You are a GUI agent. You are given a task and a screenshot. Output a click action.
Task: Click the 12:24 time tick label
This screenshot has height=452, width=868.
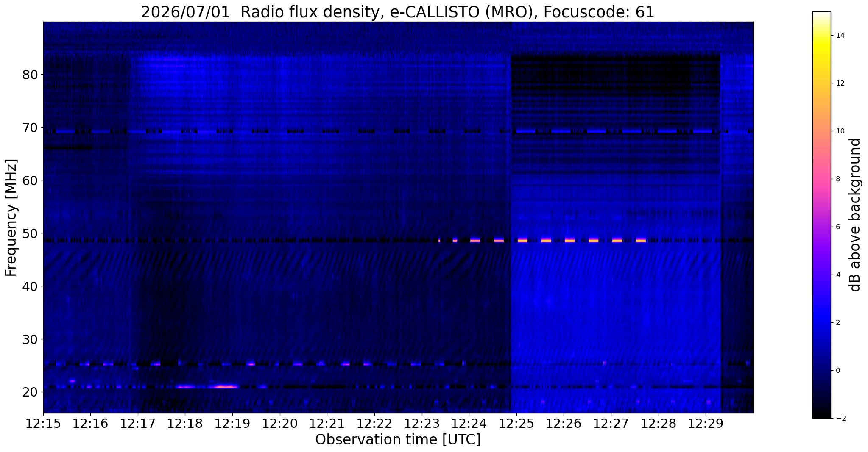(469, 423)
